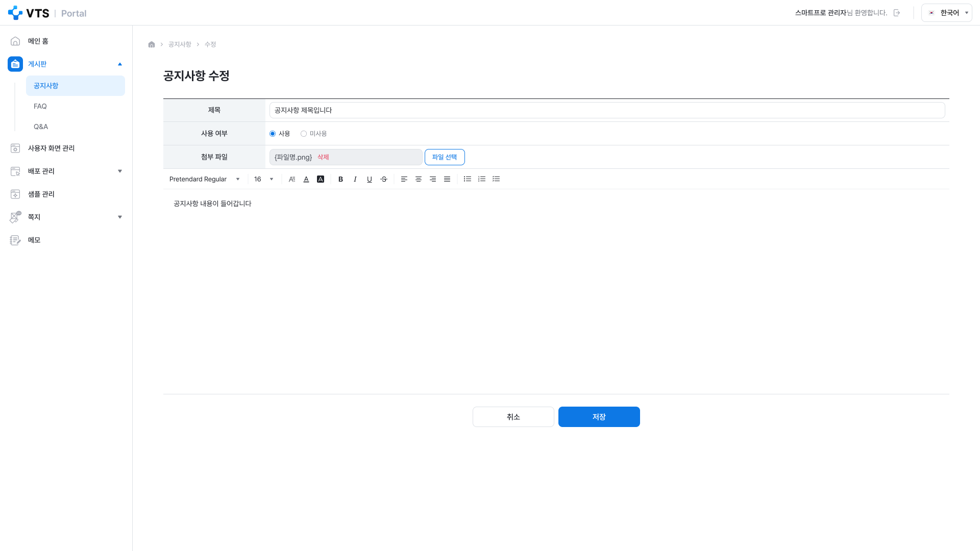Click the 메모 notepad icon
The image size is (980, 551).
coord(15,240)
